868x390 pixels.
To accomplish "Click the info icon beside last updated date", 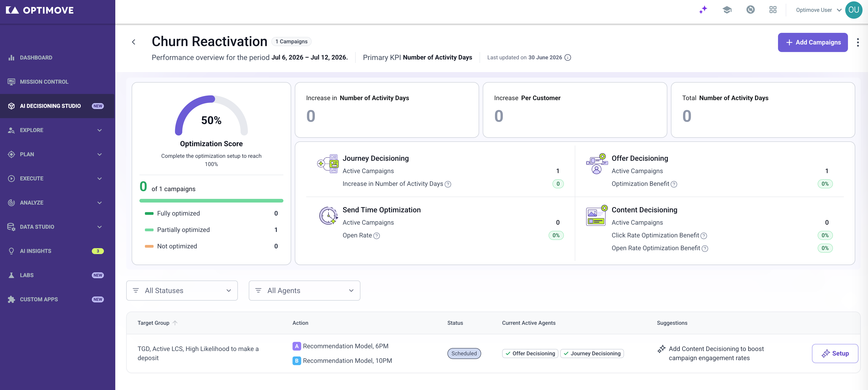I will point(568,57).
